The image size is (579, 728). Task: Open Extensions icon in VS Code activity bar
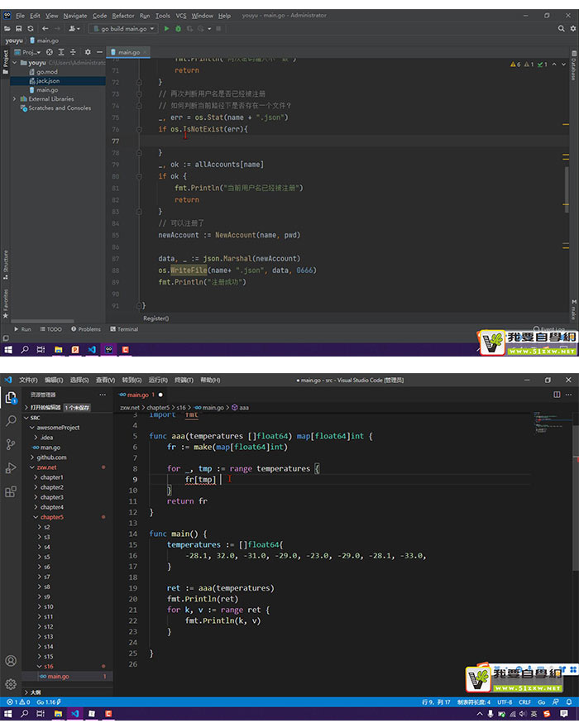[11, 491]
